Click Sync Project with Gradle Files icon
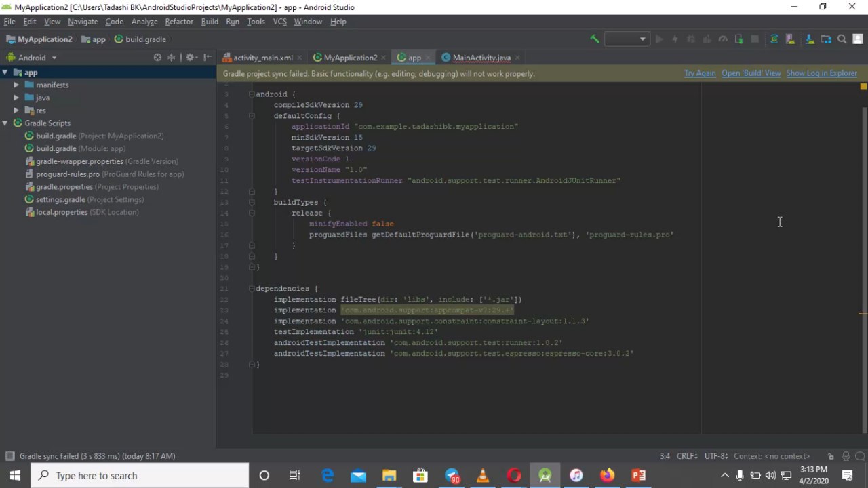Screen dimensions: 868x488 point(774,39)
